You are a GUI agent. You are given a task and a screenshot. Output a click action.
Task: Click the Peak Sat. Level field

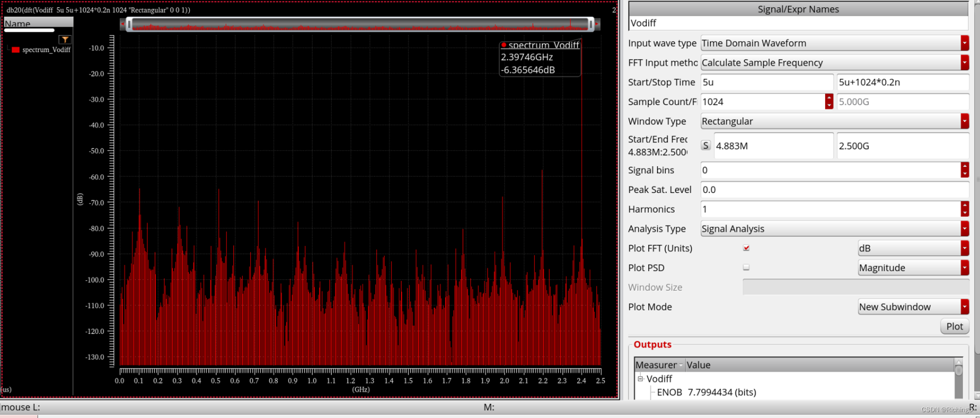tap(835, 190)
